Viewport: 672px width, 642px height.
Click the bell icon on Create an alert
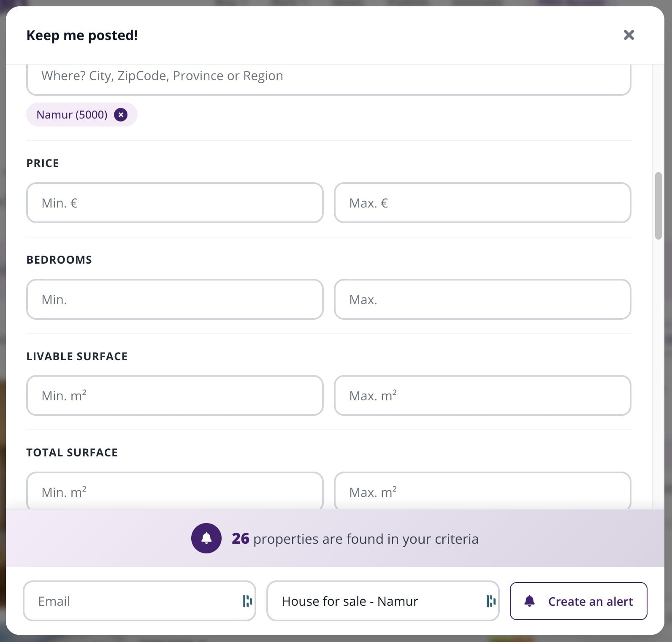529,601
